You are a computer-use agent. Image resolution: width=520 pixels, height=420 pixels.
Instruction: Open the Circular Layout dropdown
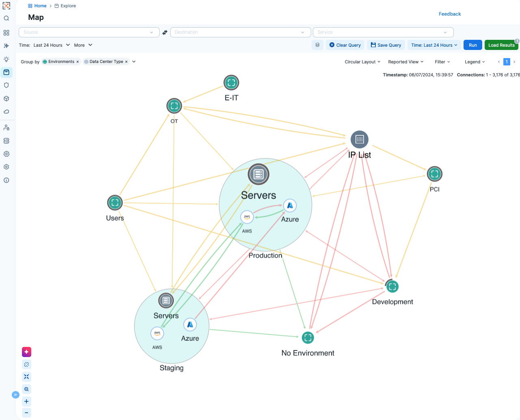(362, 62)
